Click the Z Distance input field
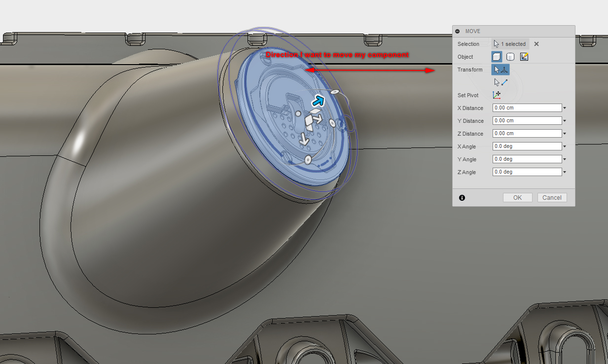Image resolution: width=608 pixels, height=364 pixels. 527,133
